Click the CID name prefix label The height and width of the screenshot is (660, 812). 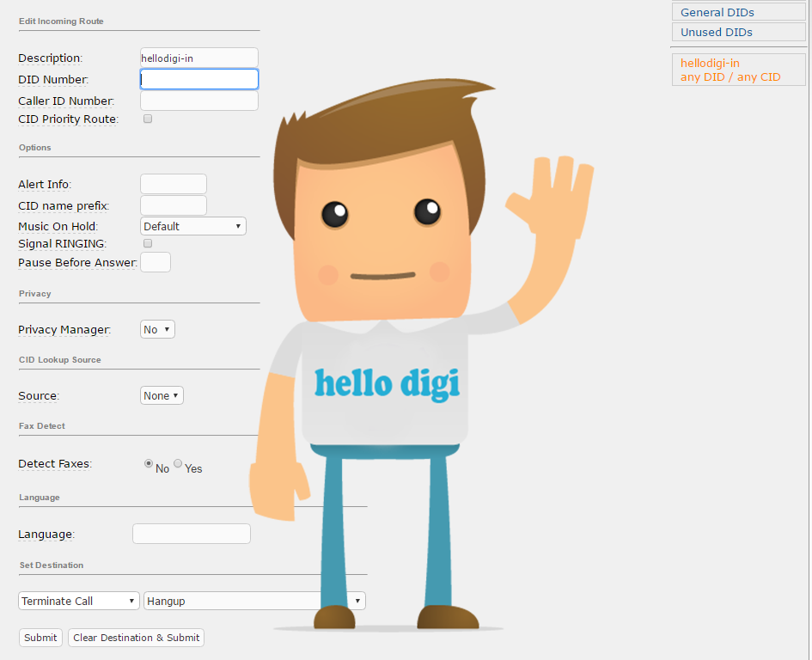[64, 205]
